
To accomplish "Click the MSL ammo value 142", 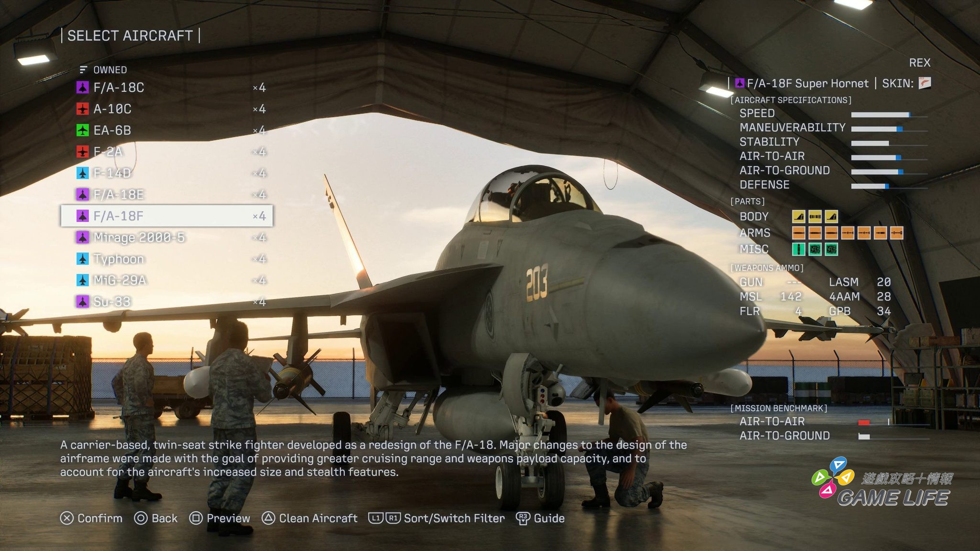I will (791, 297).
